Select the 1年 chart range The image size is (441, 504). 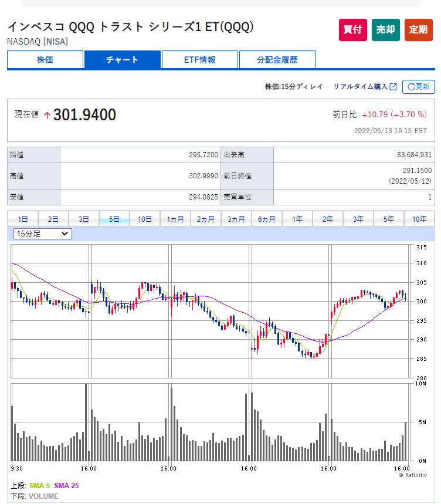tap(297, 219)
